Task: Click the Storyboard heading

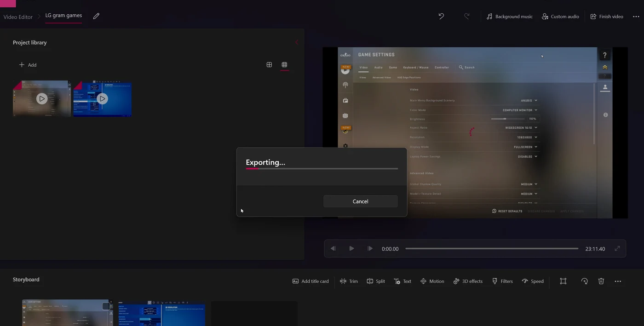Action: [x=26, y=280]
